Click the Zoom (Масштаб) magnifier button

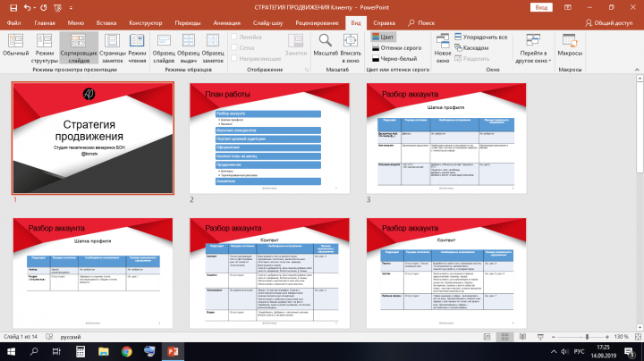point(326,45)
